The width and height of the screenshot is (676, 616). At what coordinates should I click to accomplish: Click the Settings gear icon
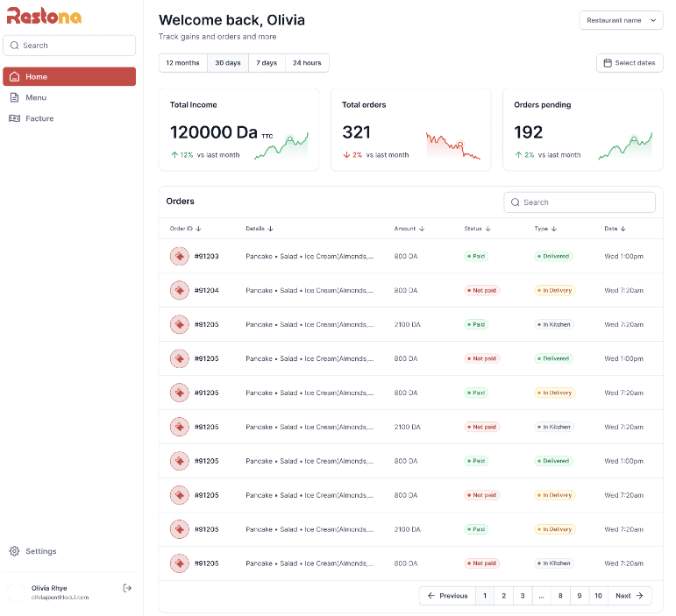15,551
